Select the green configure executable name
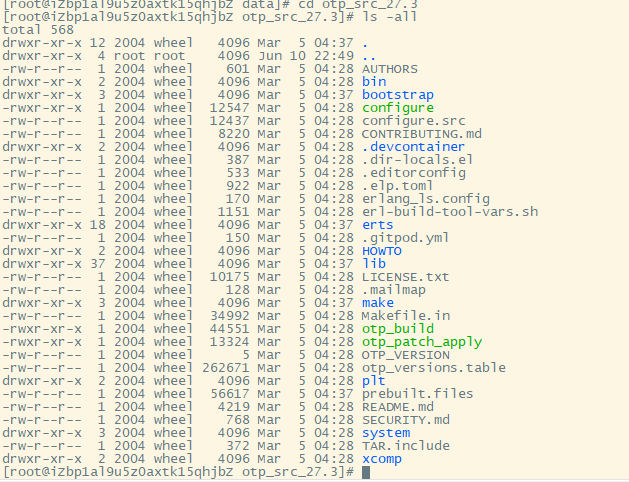This screenshot has width=629, height=482. click(398, 108)
